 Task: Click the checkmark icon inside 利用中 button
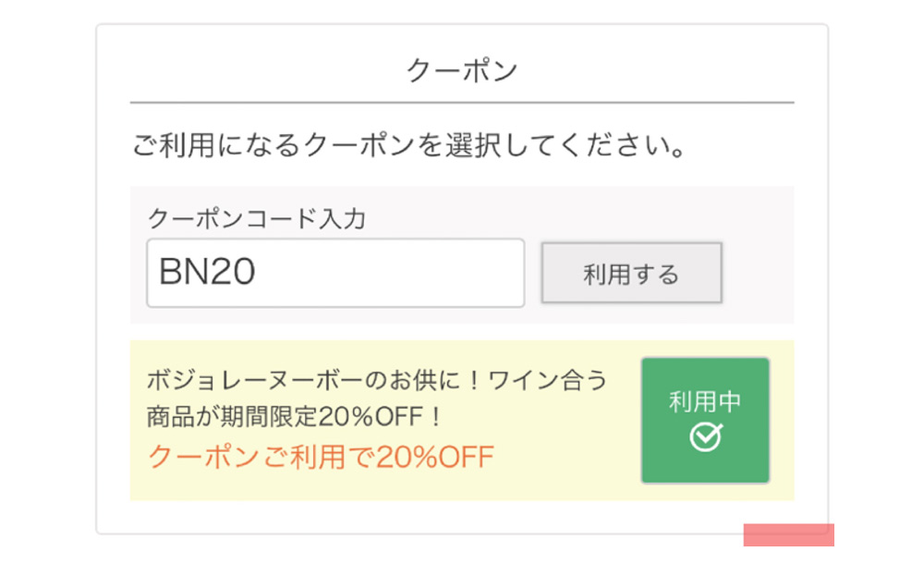(705, 437)
